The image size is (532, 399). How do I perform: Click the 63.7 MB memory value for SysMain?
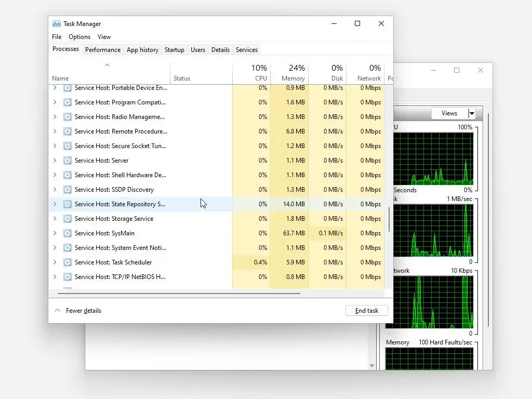pyautogui.click(x=294, y=233)
